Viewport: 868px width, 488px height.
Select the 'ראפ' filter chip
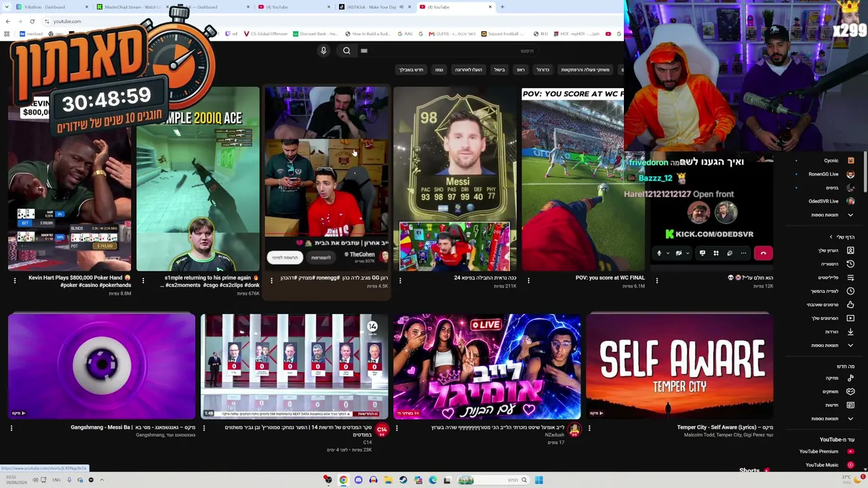tap(521, 70)
